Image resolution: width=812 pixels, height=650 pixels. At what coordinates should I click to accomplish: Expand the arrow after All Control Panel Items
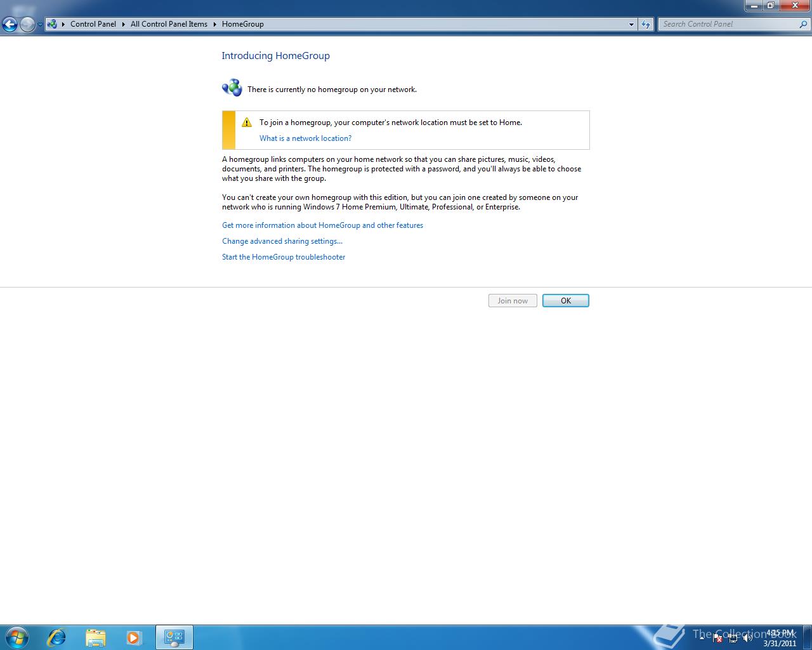click(214, 24)
